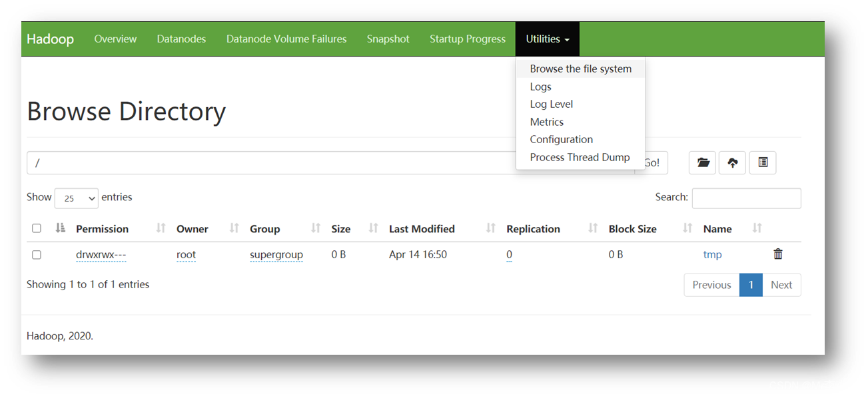
Task: Click the Browse Directory heading
Action: pyautogui.click(x=126, y=111)
